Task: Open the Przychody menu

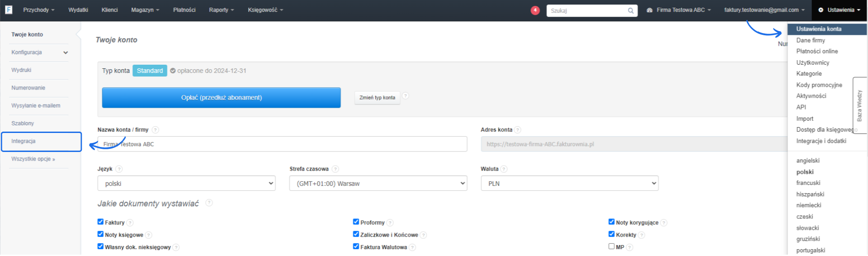Action: click(38, 10)
